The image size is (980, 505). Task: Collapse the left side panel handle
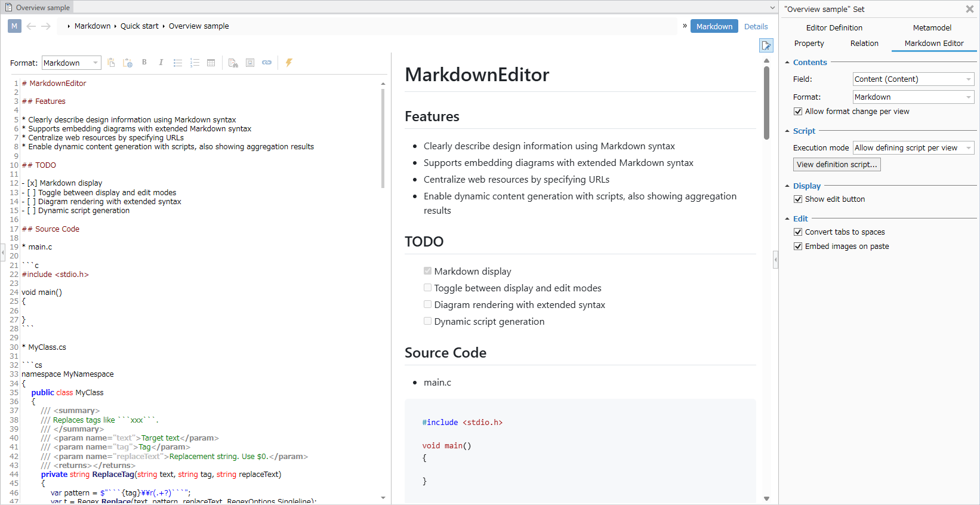click(x=3, y=252)
